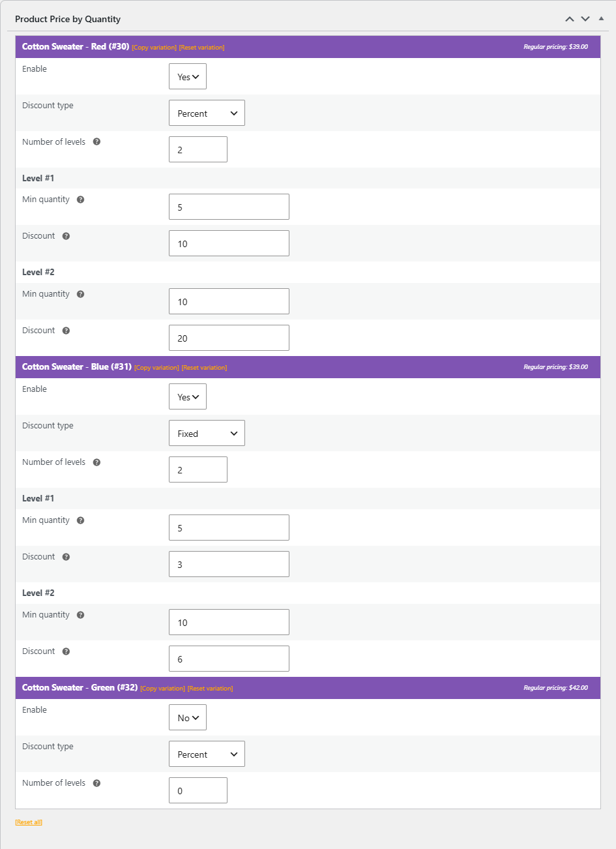
Task: Open Enable dropdown for Red sweater
Action: (188, 76)
